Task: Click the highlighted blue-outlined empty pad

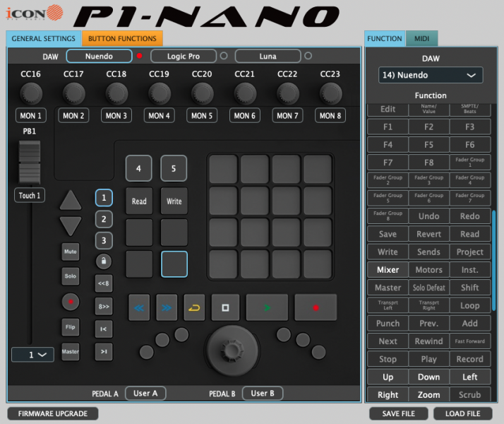Action: (174, 264)
